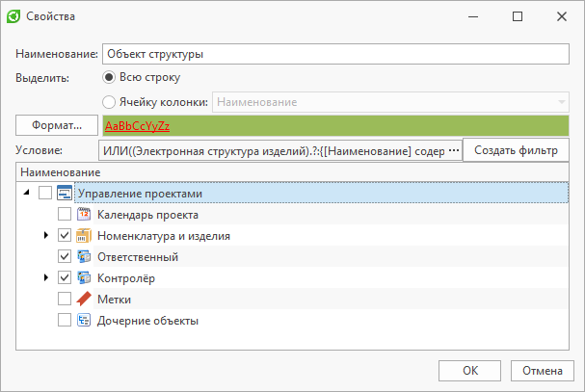Open the column Наименование dropdown
This screenshot has height=392, width=585.
pos(561,102)
